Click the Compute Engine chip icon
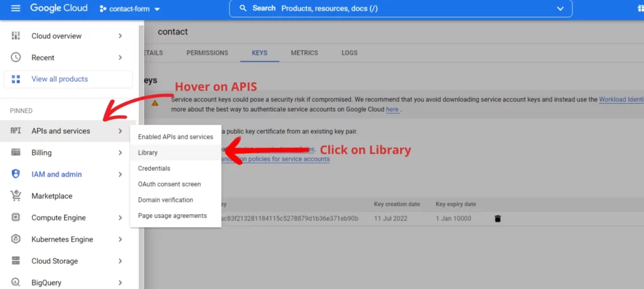The width and height of the screenshot is (644, 289). click(x=16, y=217)
